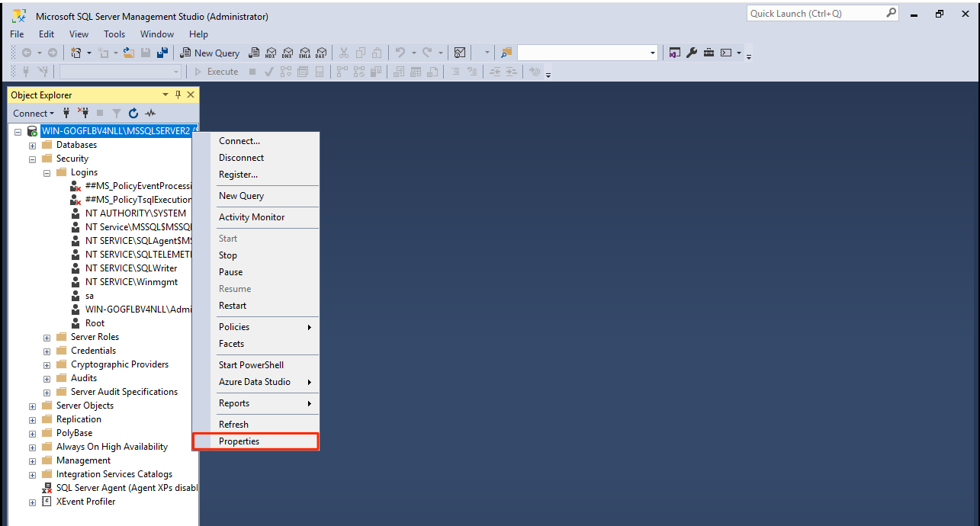Click the Connect Object Explorer plug icon
Screen dimensions: 980x526
pos(66,113)
